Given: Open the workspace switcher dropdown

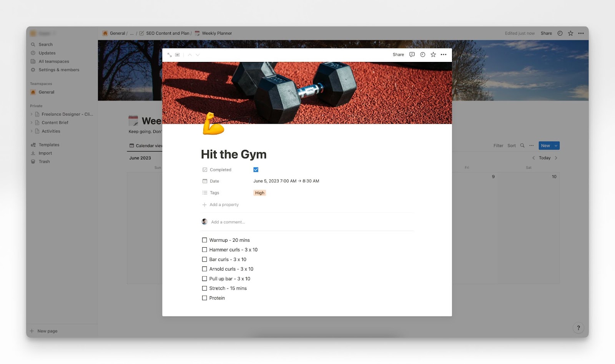Looking at the screenshot, I should point(43,33).
